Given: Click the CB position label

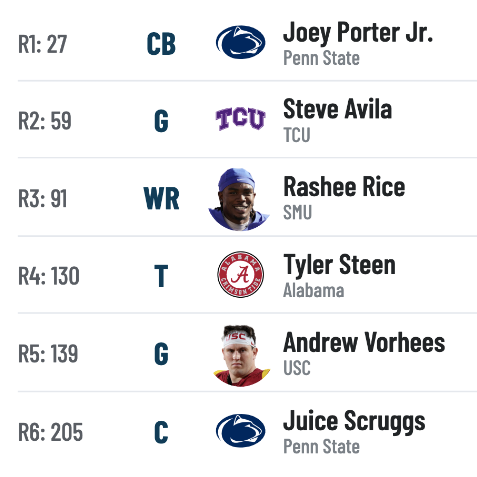Looking at the screenshot, I should click(161, 44).
